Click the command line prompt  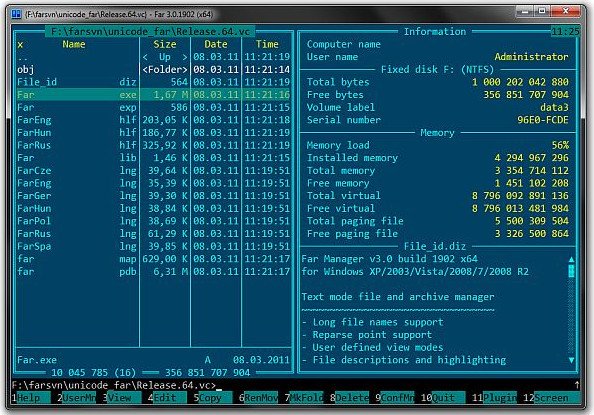click(114, 385)
